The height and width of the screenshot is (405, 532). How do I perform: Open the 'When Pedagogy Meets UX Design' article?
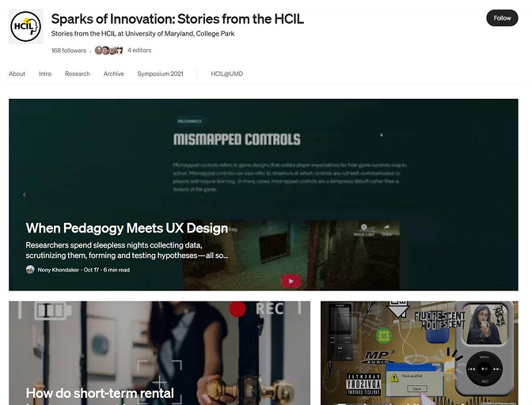tap(127, 228)
